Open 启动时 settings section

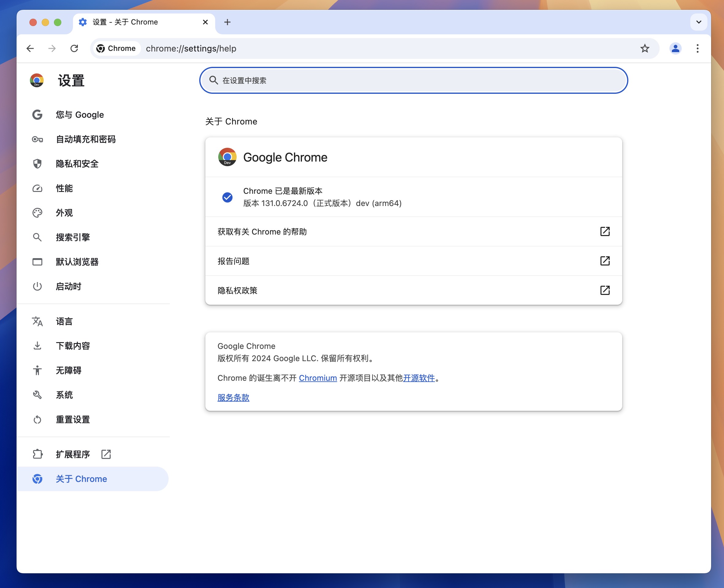[93, 287]
